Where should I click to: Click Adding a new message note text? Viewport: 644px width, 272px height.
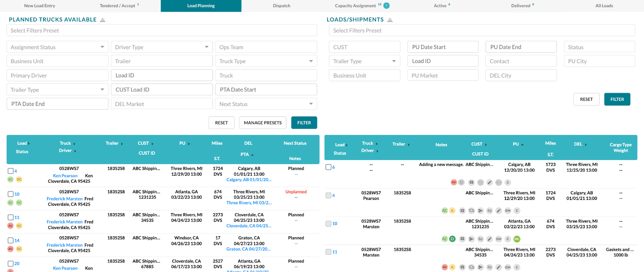441,165
